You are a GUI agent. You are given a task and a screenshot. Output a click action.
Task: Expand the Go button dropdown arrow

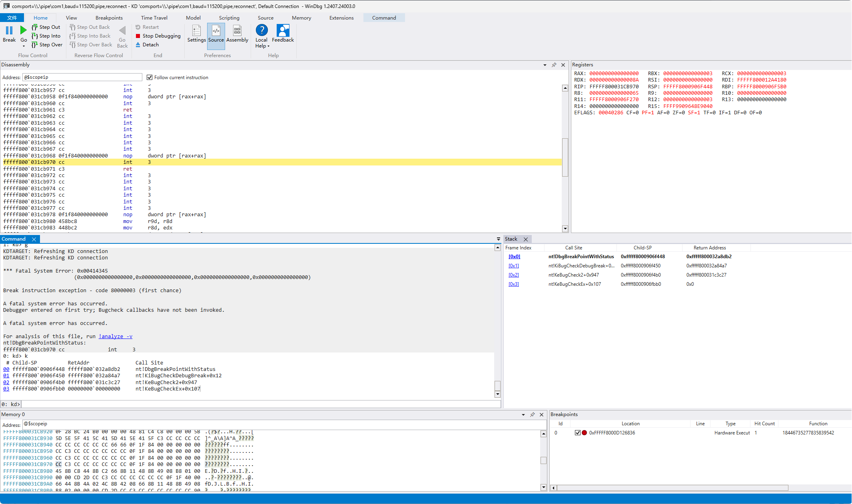click(x=24, y=46)
